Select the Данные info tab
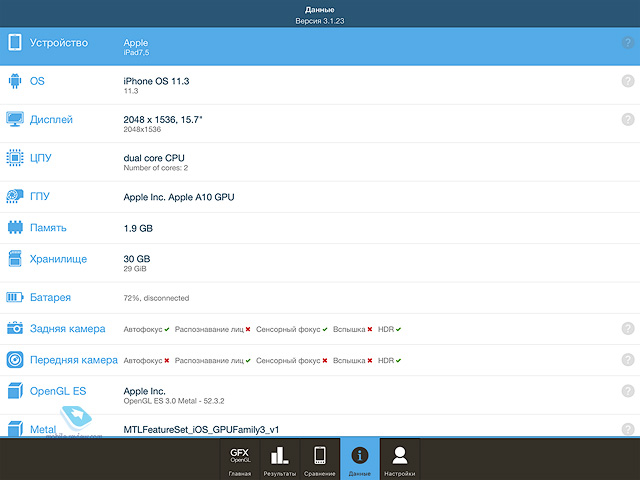Screen dimensions: 640x480 click(360, 459)
